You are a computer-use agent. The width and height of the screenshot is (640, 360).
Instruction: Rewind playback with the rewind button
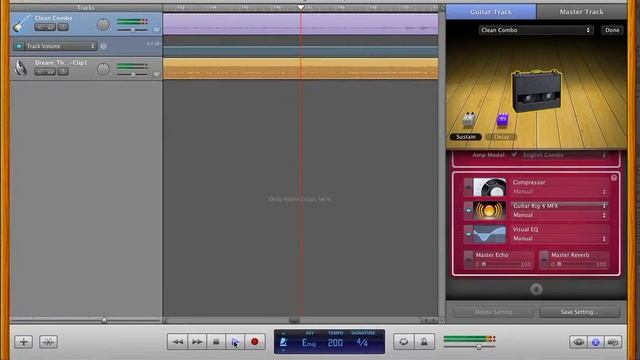click(x=177, y=342)
